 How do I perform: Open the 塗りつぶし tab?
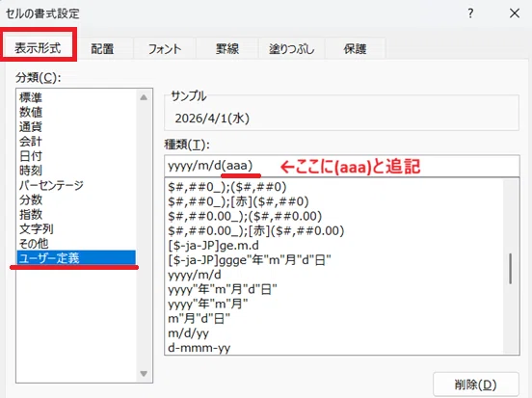point(291,48)
